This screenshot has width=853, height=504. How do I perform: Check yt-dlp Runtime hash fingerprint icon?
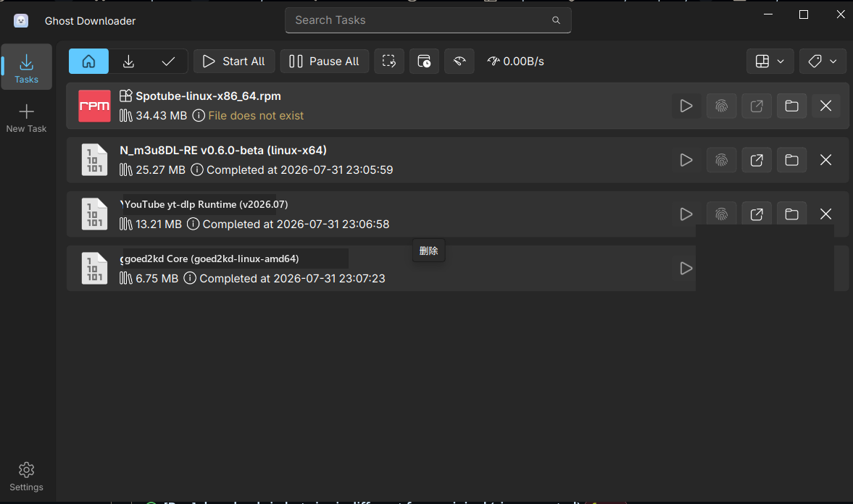pos(721,214)
